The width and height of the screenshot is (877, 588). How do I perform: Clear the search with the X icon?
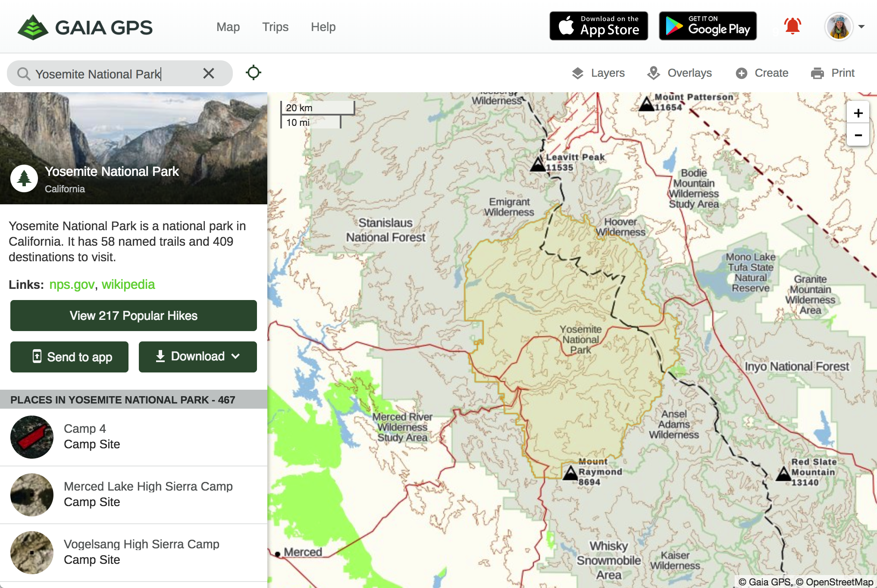pos(209,73)
